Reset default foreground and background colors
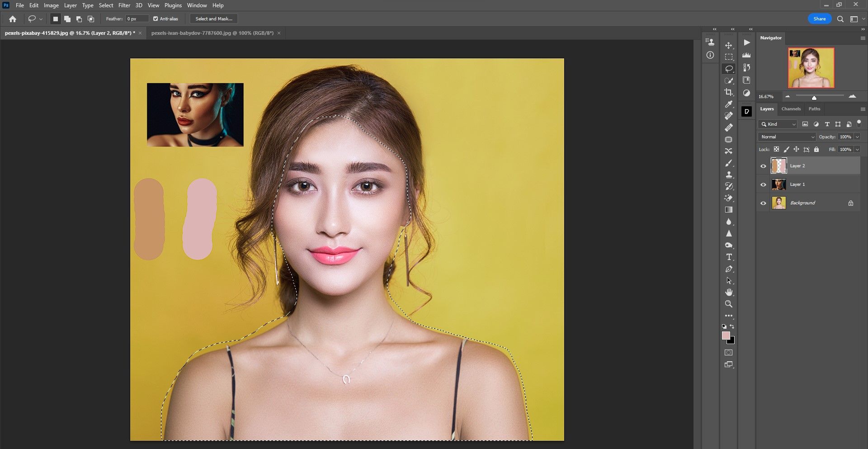Viewport: 868px width, 449px height. point(724,326)
